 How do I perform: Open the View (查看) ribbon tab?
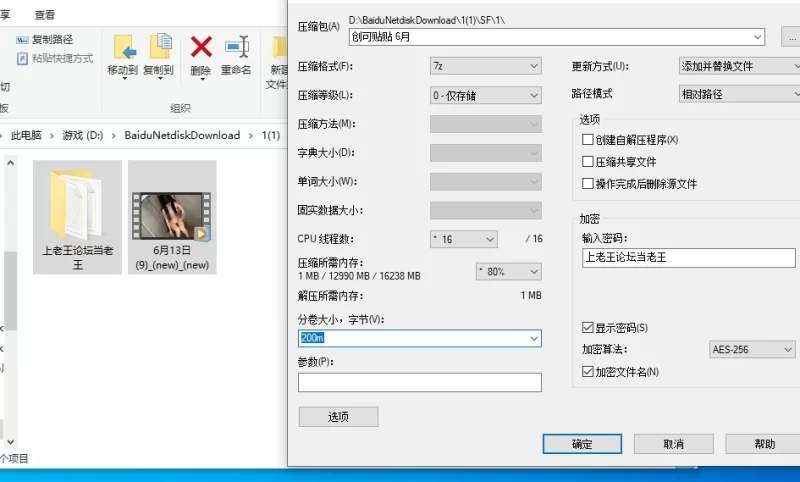[x=44, y=15]
